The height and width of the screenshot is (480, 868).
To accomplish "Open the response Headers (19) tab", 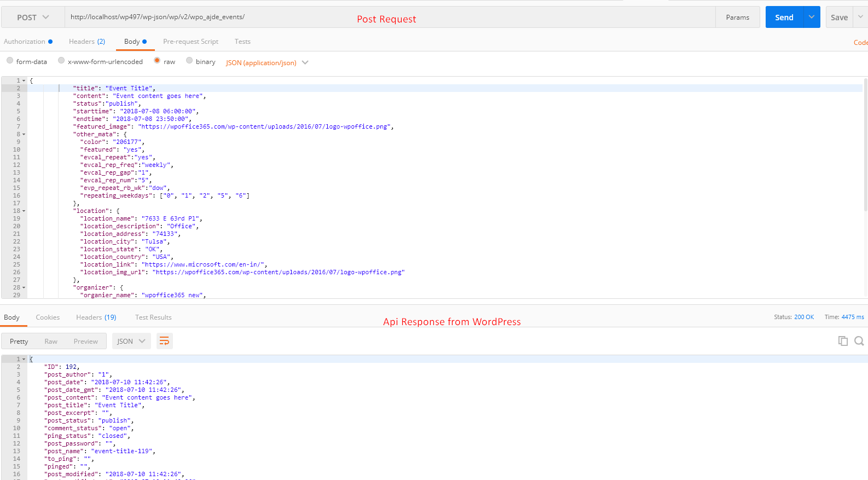I will click(96, 317).
